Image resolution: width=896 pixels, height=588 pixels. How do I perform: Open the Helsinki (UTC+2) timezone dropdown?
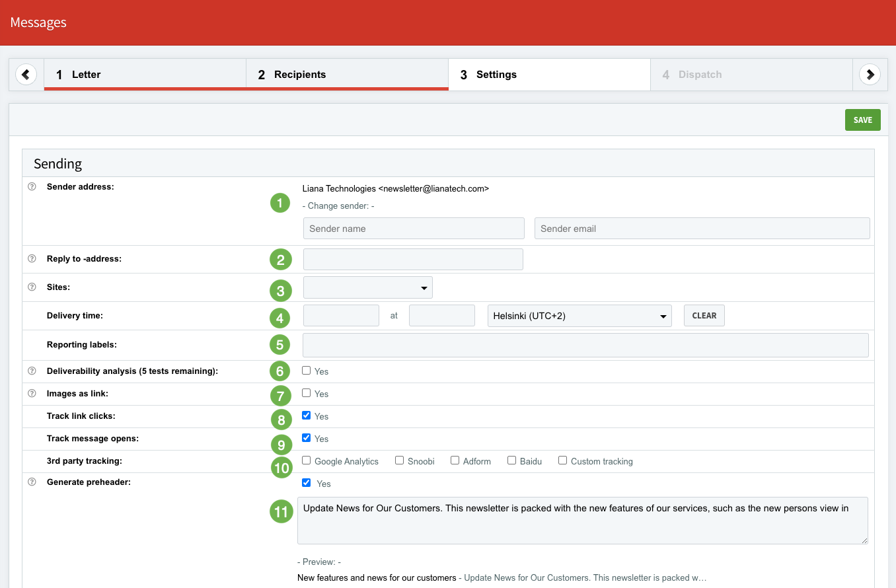(579, 316)
